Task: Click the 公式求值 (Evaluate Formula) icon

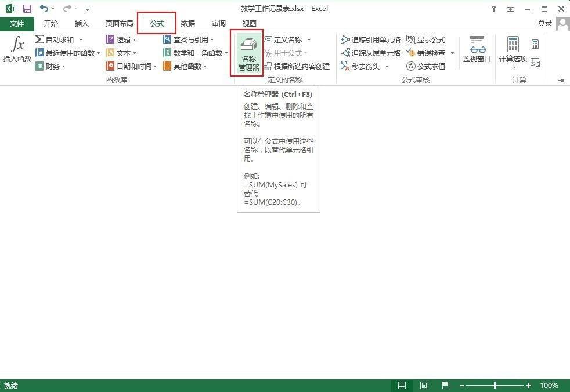Action: [428, 66]
